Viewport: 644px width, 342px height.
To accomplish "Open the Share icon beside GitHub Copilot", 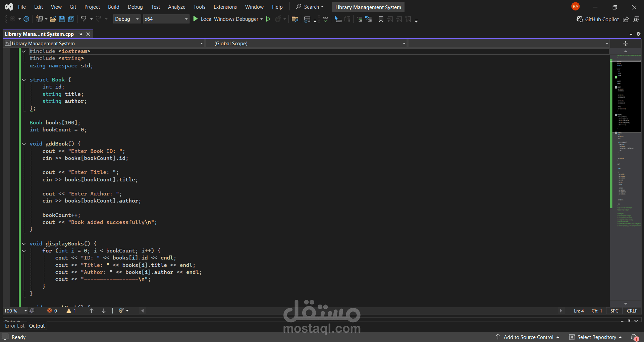I will pos(626,19).
